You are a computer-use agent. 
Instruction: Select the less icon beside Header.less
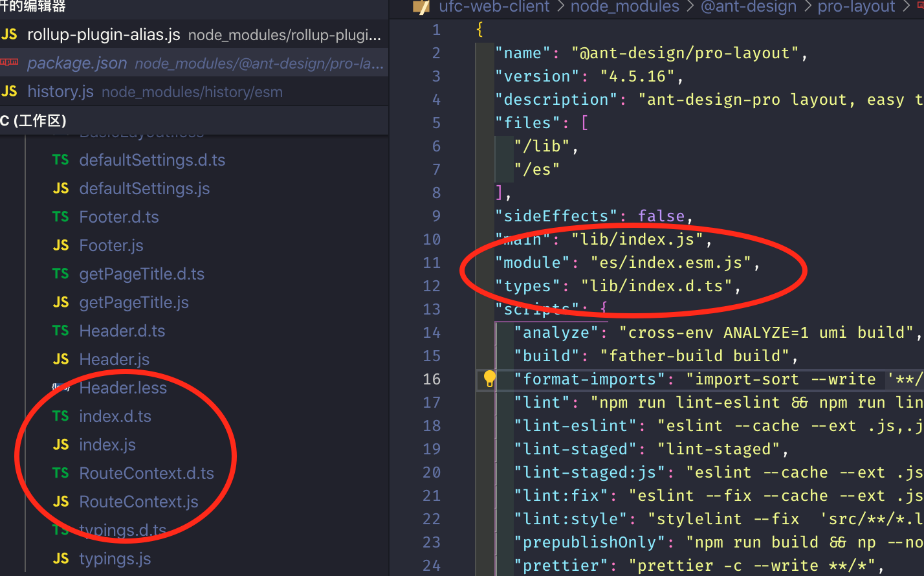(60, 388)
